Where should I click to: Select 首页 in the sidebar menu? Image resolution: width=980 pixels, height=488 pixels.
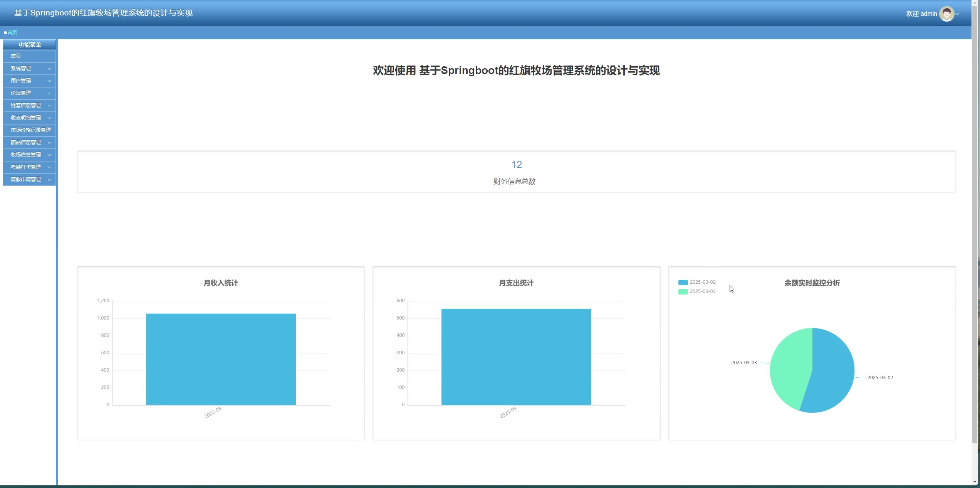[x=16, y=56]
